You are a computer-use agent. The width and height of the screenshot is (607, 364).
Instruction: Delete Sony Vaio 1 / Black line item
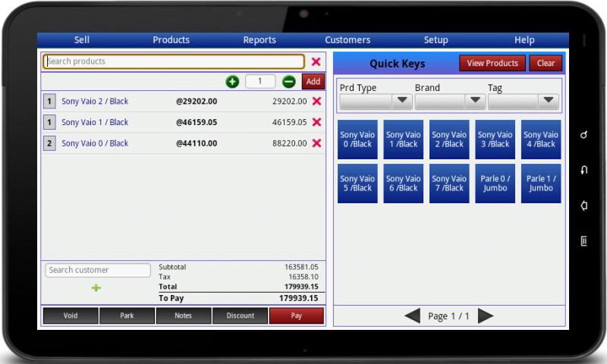point(316,122)
